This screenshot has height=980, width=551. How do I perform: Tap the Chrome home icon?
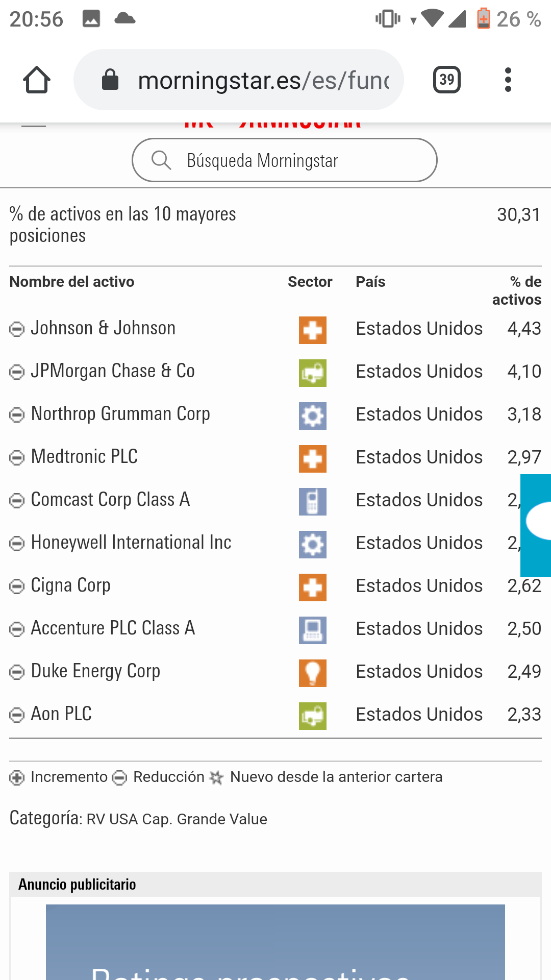(x=37, y=80)
